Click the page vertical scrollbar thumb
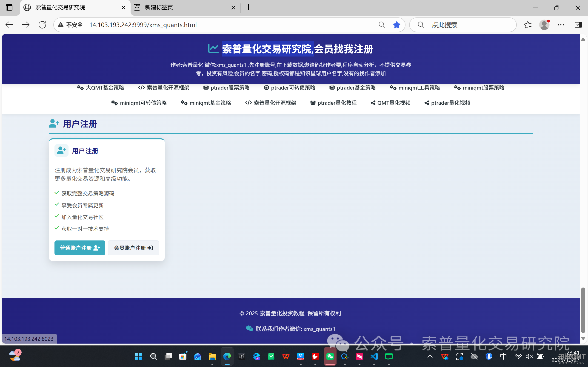The width and height of the screenshot is (588, 367). pyautogui.click(x=583, y=310)
